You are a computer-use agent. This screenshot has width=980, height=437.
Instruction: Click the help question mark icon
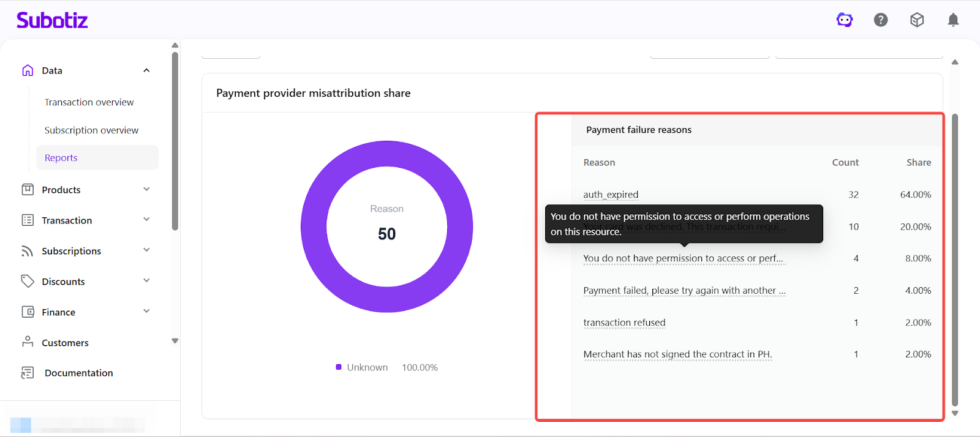click(881, 20)
